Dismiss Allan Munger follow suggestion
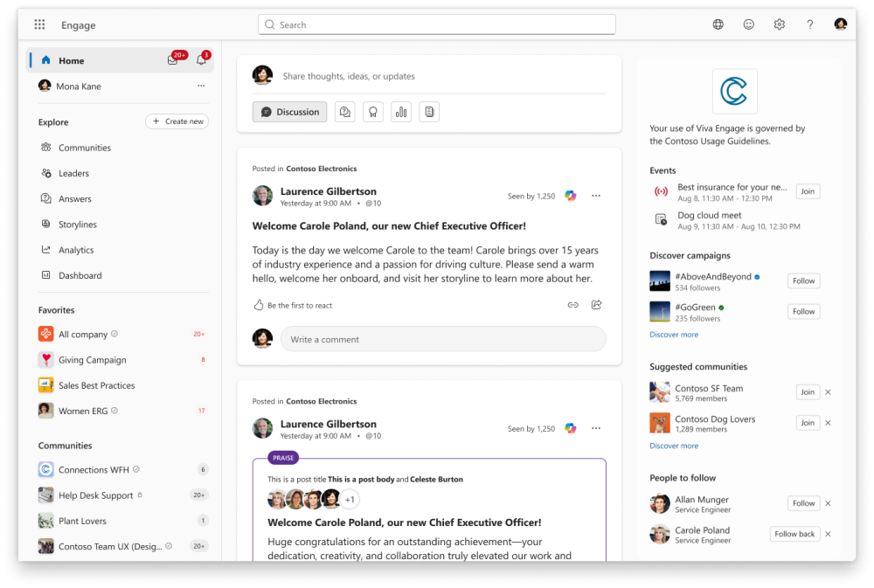This screenshot has width=874, height=588. (x=829, y=503)
